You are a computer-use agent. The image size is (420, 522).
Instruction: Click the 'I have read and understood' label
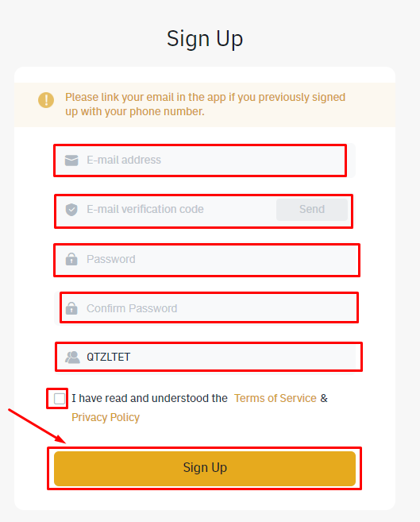point(149,398)
